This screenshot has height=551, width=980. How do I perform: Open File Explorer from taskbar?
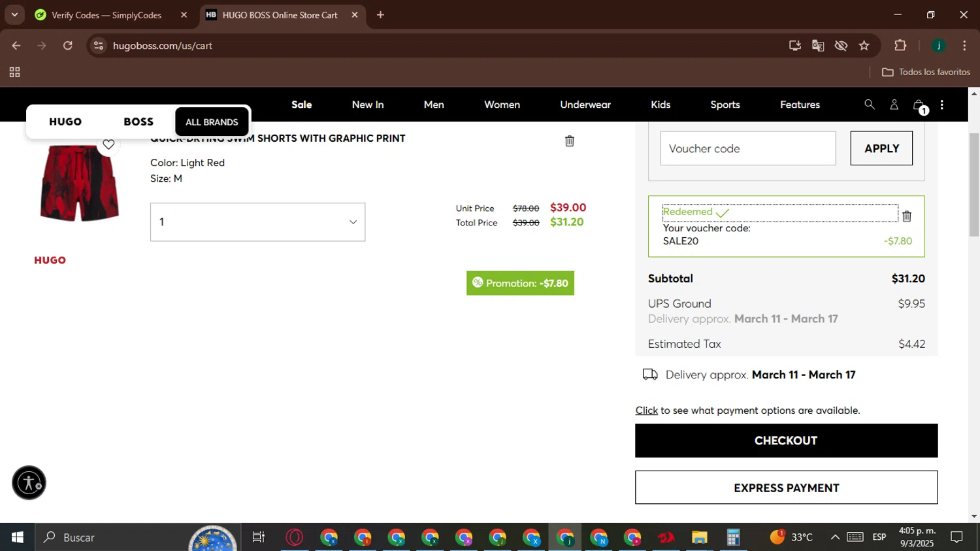click(x=699, y=537)
